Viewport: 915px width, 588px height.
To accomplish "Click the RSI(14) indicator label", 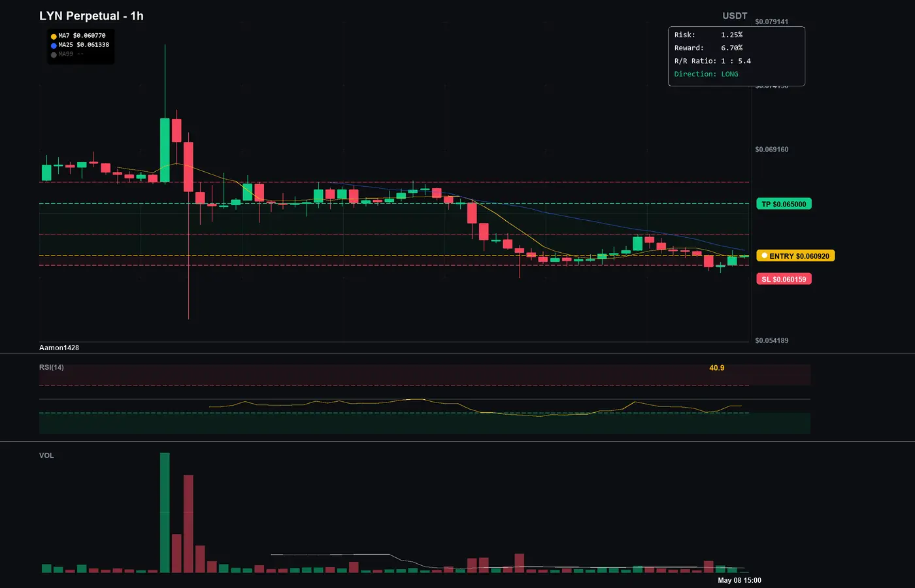I will [52, 367].
